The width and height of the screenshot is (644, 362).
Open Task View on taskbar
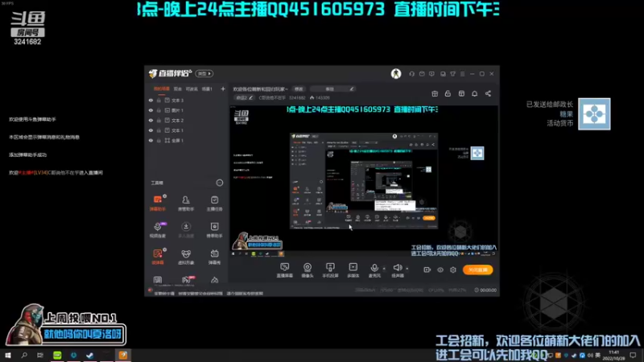[x=39, y=356]
